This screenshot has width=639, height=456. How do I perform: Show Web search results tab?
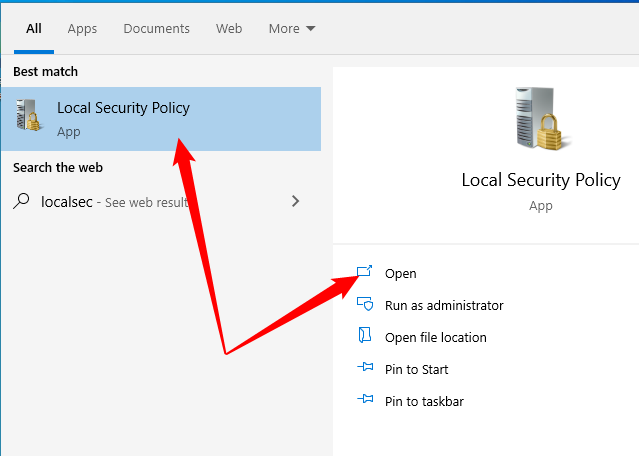tap(229, 28)
